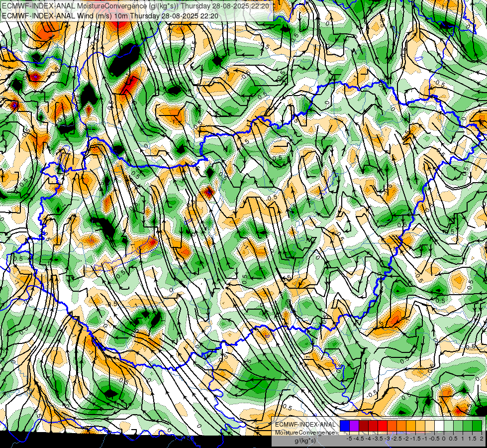
Task: Click the -4.5 tick label on the legend scale
Action: tap(359, 439)
